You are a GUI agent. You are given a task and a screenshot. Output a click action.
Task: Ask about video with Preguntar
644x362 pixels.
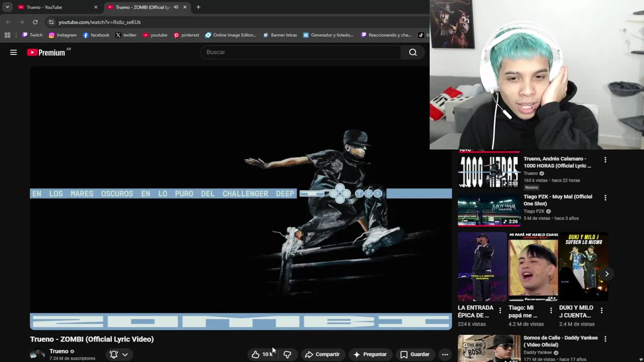[370, 354]
